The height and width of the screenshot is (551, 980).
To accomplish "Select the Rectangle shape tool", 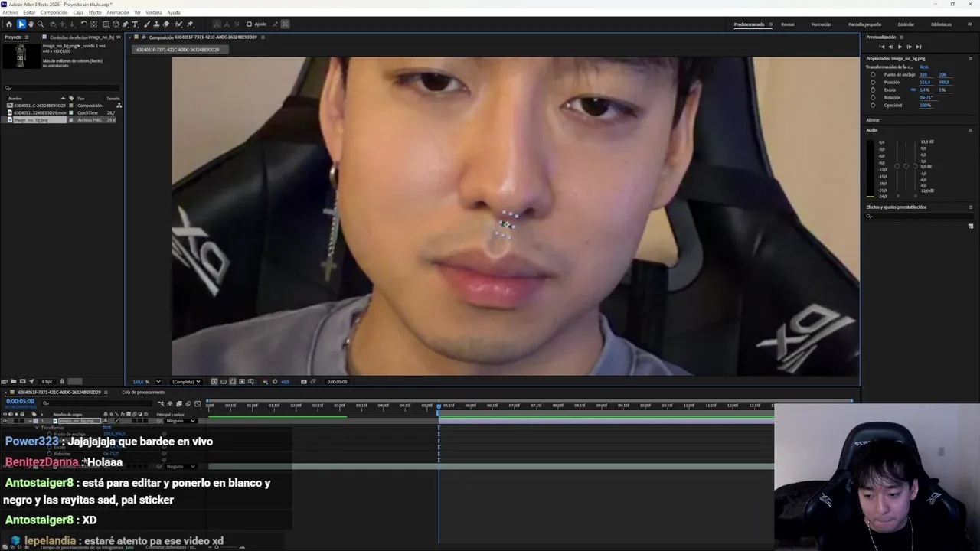I will coord(106,24).
